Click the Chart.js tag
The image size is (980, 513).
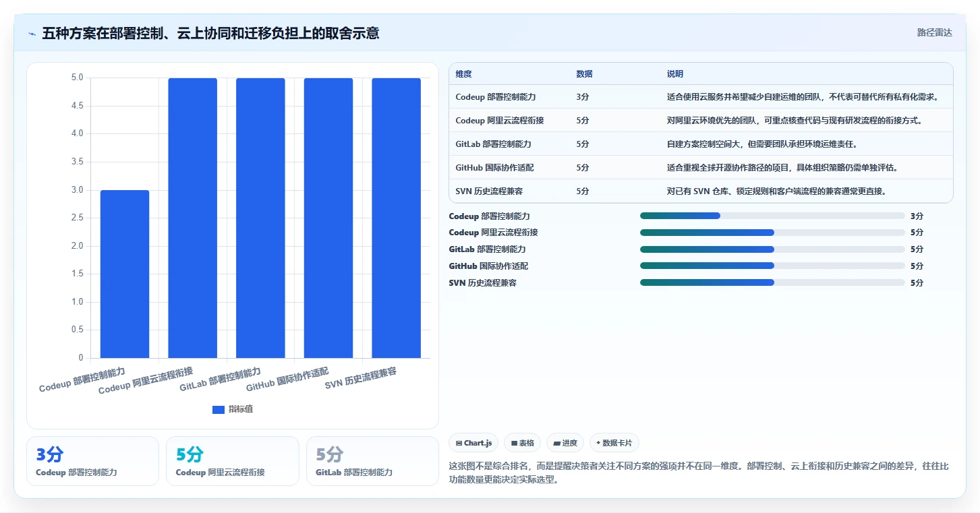pyautogui.click(x=473, y=443)
